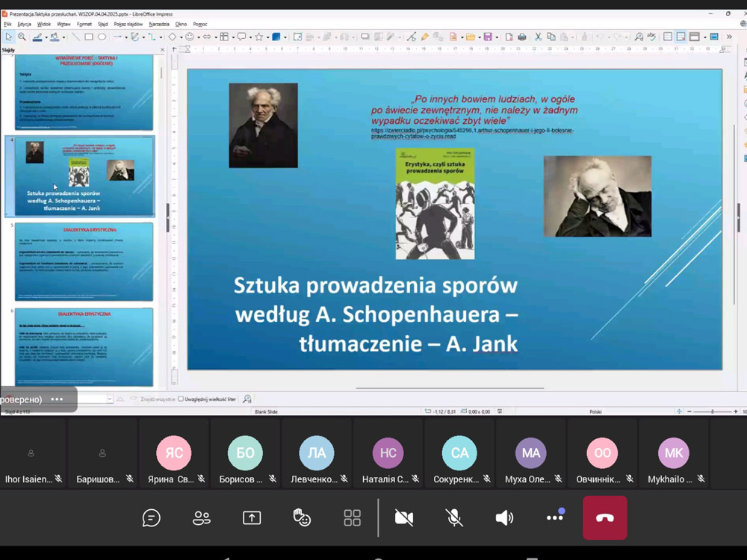Expand the hidden toolbar items chevron

(729, 37)
